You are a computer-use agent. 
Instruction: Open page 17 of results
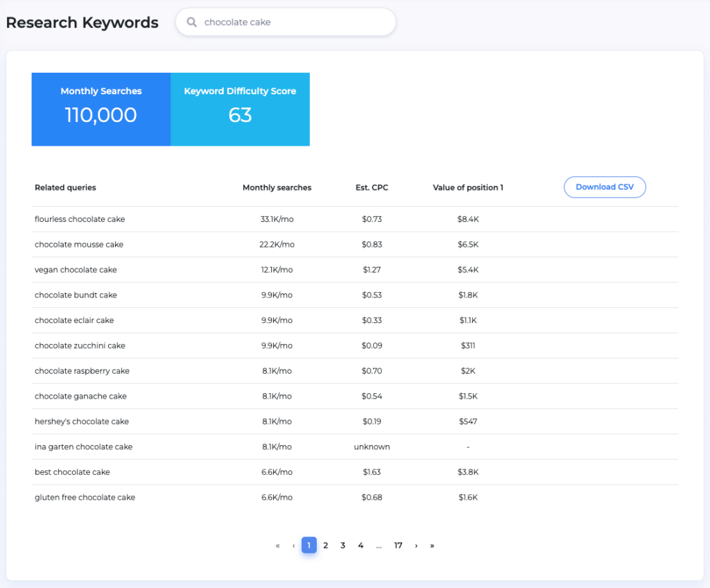tap(398, 546)
